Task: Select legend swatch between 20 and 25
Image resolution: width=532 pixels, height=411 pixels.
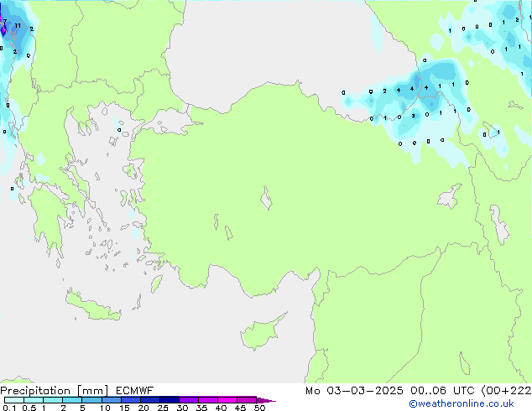Action: [150, 400]
